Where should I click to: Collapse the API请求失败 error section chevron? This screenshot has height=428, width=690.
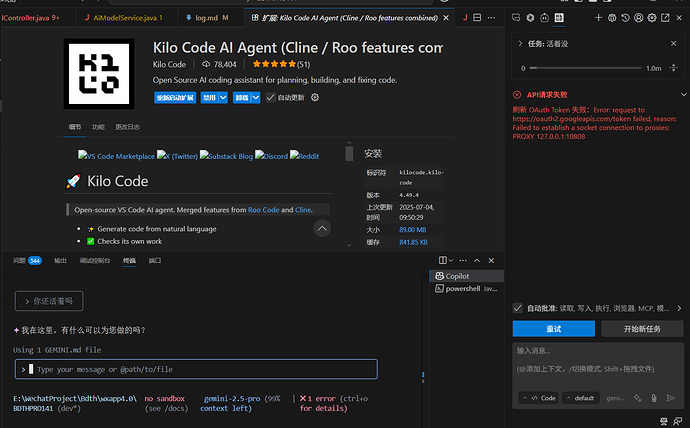pos(683,95)
